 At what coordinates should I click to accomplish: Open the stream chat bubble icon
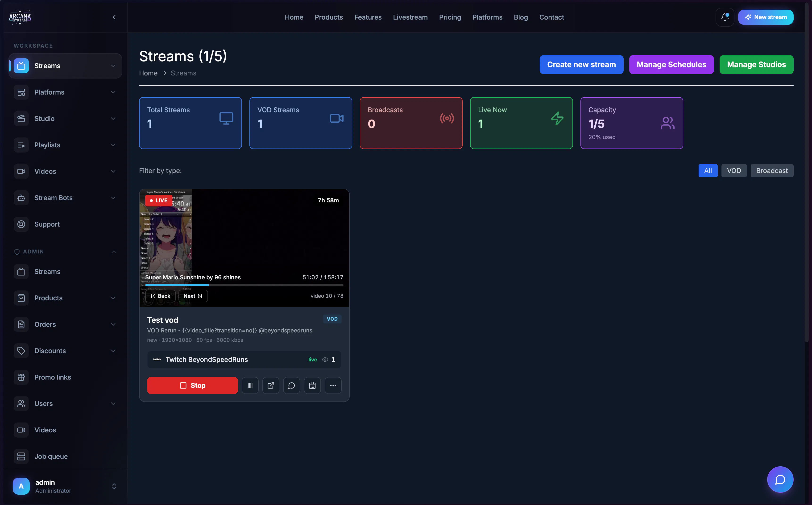point(291,385)
